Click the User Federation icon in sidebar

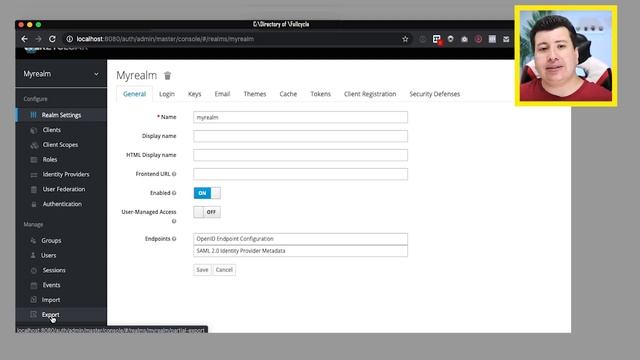[x=33, y=189]
